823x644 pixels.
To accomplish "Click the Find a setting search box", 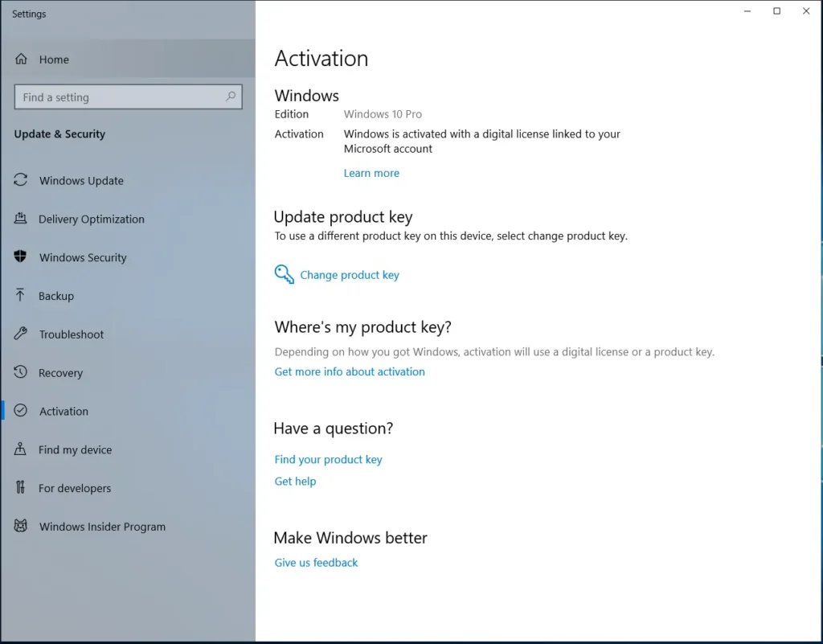I will pyautogui.click(x=128, y=97).
